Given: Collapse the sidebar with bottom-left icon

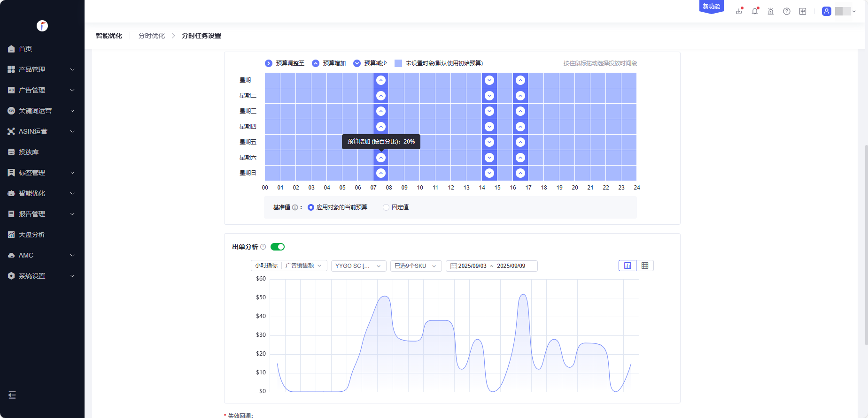Looking at the screenshot, I should (x=12, y=395).
